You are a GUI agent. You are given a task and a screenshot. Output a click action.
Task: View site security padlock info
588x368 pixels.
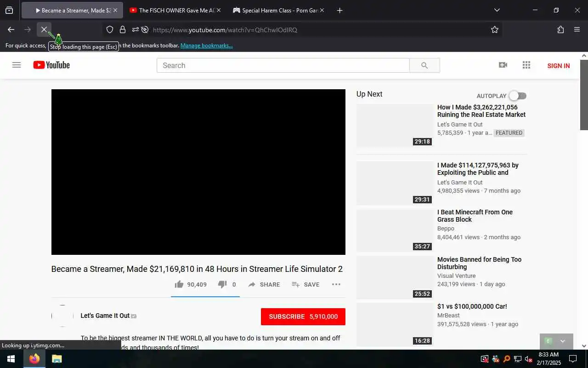123,29
